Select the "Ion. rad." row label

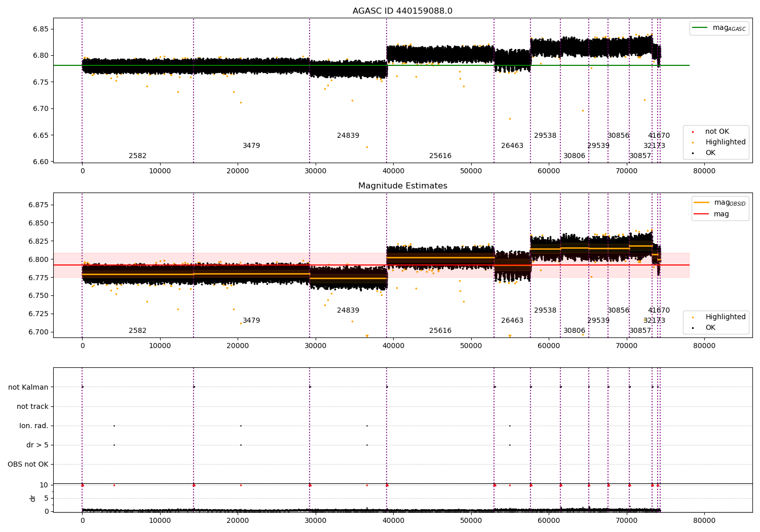[34, 426]
